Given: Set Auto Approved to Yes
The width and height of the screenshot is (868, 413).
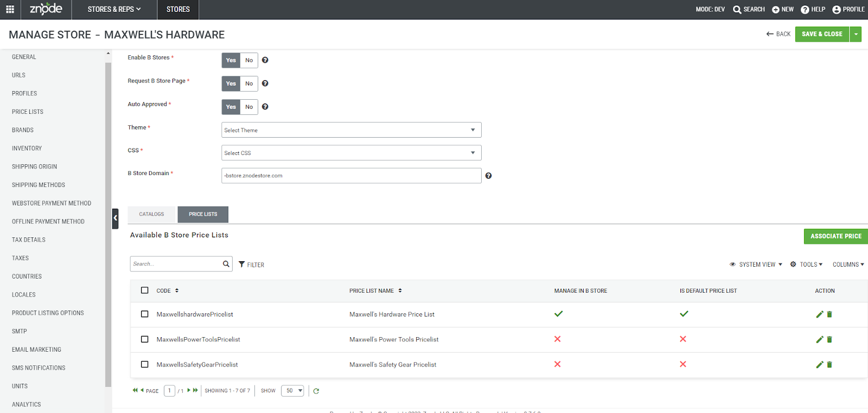Looking at the screenshot, I should point(231,107).
